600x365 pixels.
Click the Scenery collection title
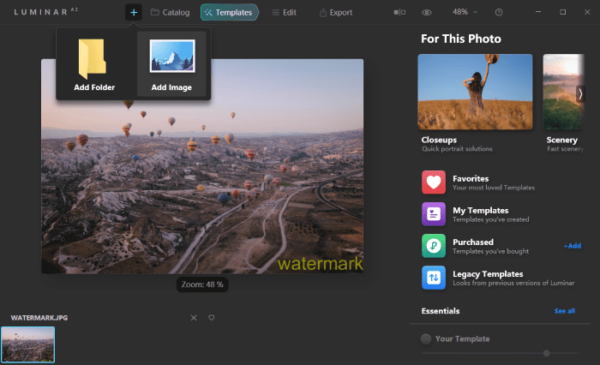(x=562, y=140)
